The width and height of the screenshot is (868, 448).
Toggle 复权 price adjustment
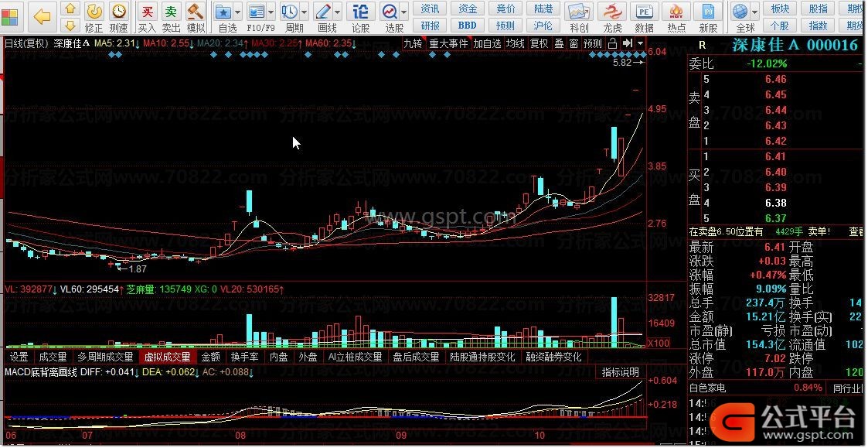(540, 43)
